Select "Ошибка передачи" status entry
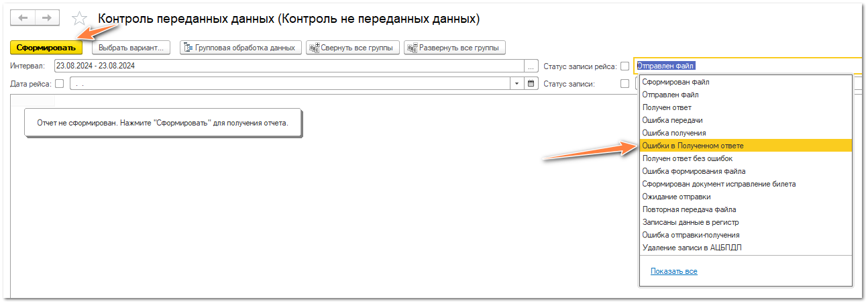Image resolution: width=868 pixels, height=304 pixels. click(x=672, y=120)
